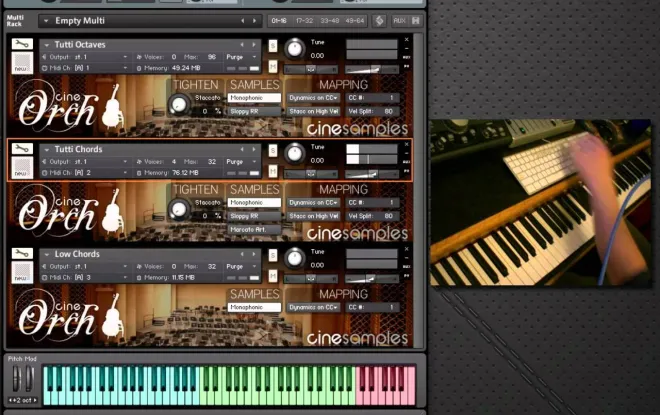
Task: Go to the previous Low Chords instrument preset
Action: coord(242,254)
